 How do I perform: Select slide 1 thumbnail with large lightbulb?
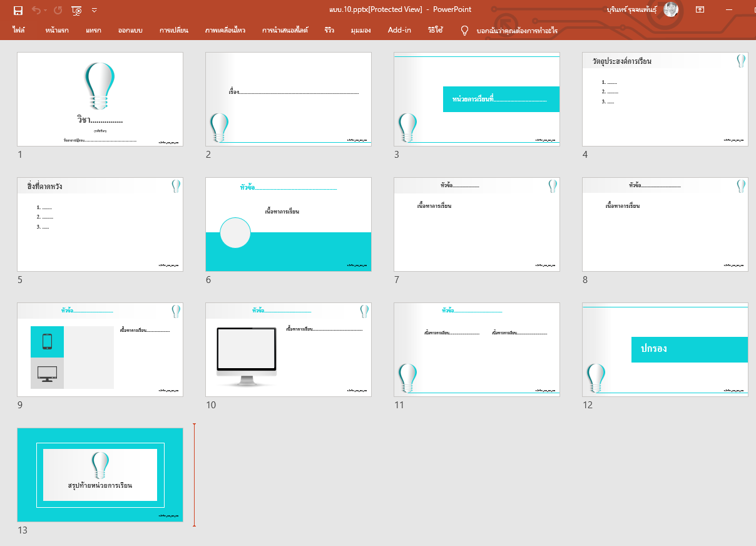(100, 99)
